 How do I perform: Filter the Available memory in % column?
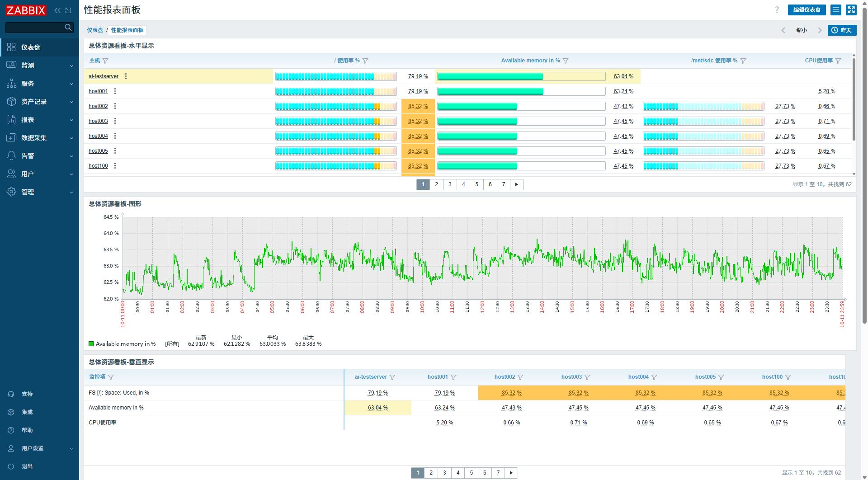tap(566, 61)
